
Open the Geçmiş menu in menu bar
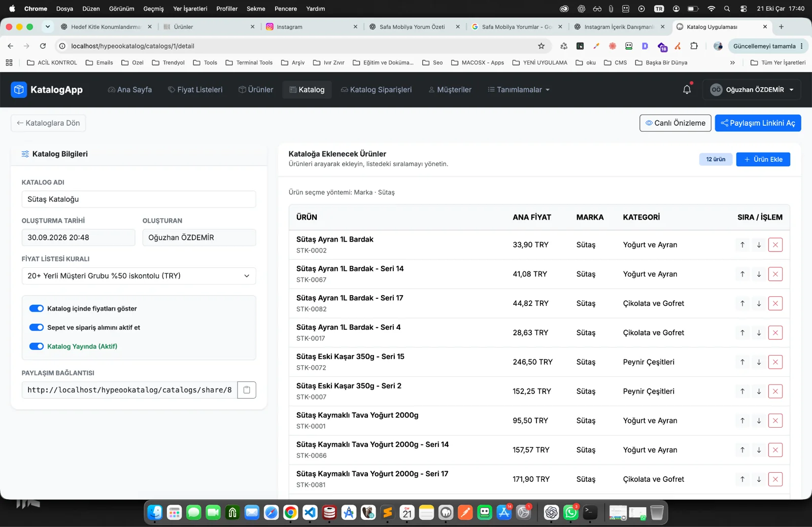pos(153,9)
